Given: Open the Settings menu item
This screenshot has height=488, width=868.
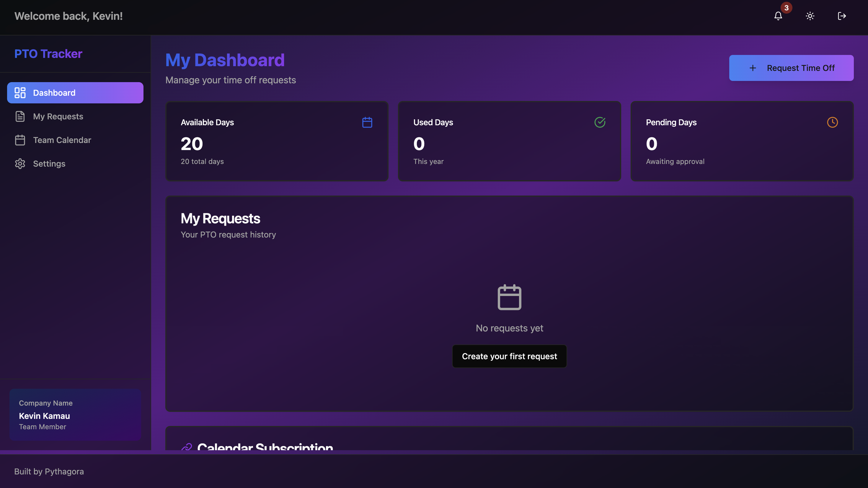Looking at the screenshot, I should [49, 164].
